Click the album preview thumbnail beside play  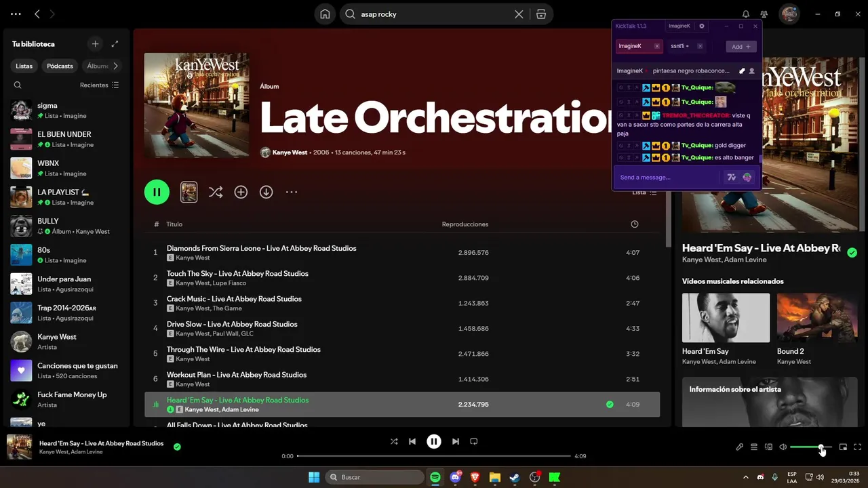pos(189,192)
